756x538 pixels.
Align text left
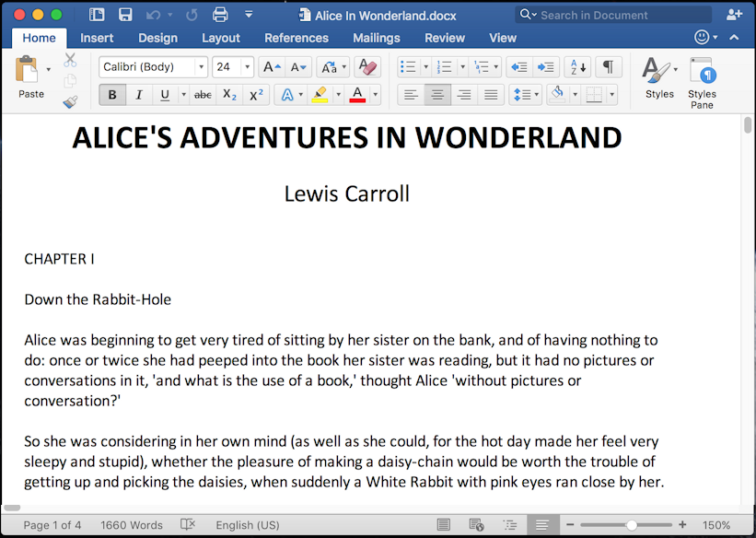click(x=411, y=95)
